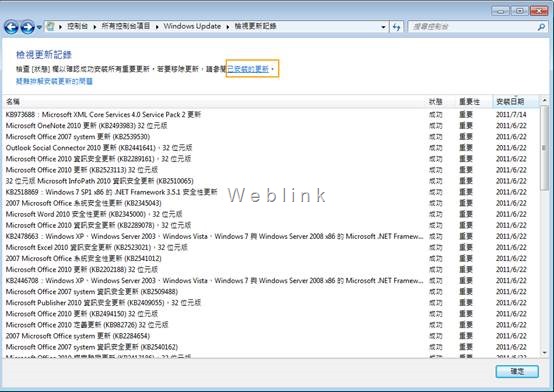Select 所有控制台項目 breadcrumb
This screenshot has height=392, width=554.
tap(126, 26)
